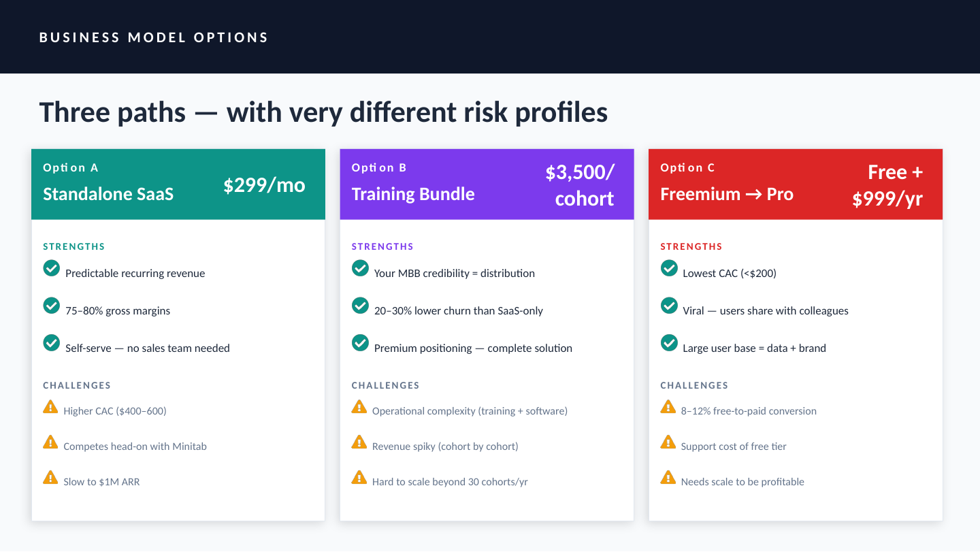Click warning icon next to 8–12% free-to-paid conversion
980x552 pixels.
tap(668, 407)
